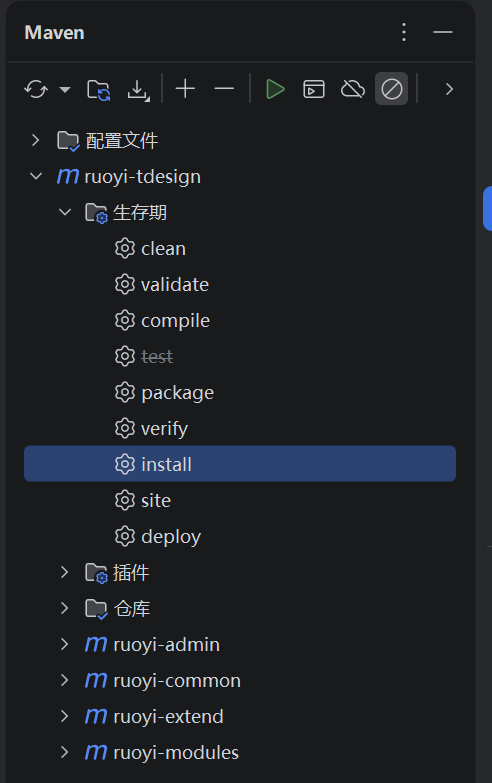Collapse the 生存期 lifecycle folder
This screenshot has width=492, height=783.
[x=65, y=212]
